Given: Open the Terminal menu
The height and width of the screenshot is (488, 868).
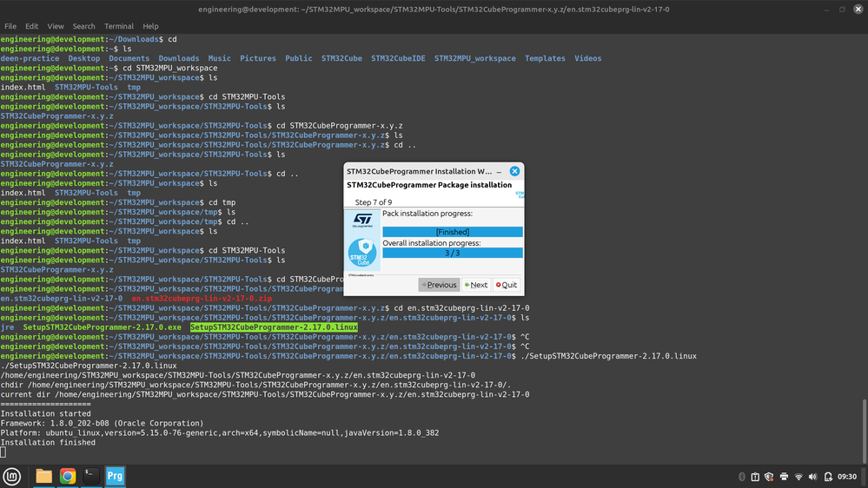Looking at the screenshot, I should (119, 26).
